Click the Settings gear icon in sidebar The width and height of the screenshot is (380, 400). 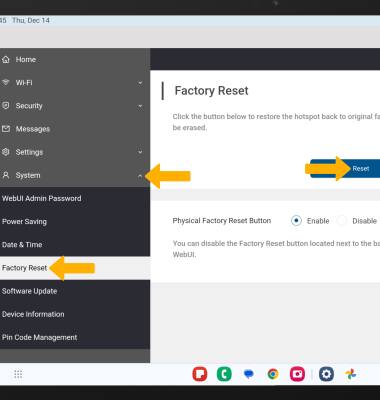[x=6, y=152]
